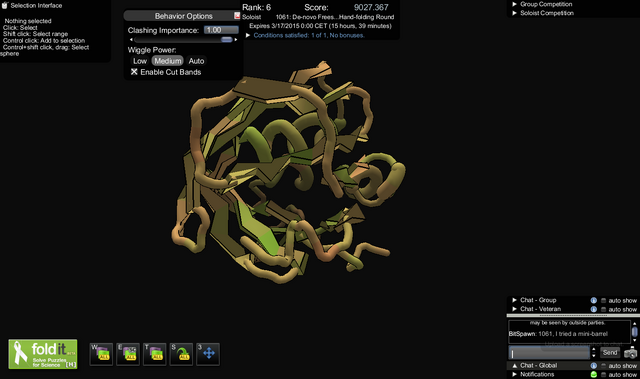Open the Foldit main menu logo button
This screenshot has width=640, height=379.
[x=43, y=354]
